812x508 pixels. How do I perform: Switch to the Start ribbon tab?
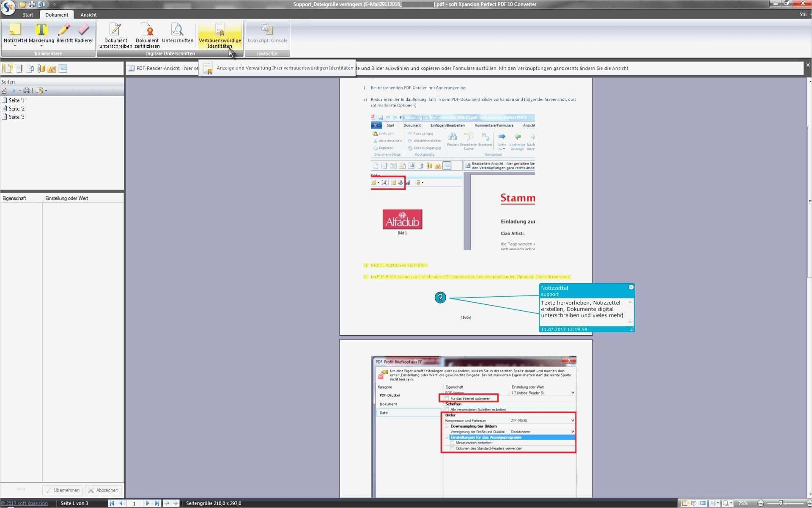(28, 15)
